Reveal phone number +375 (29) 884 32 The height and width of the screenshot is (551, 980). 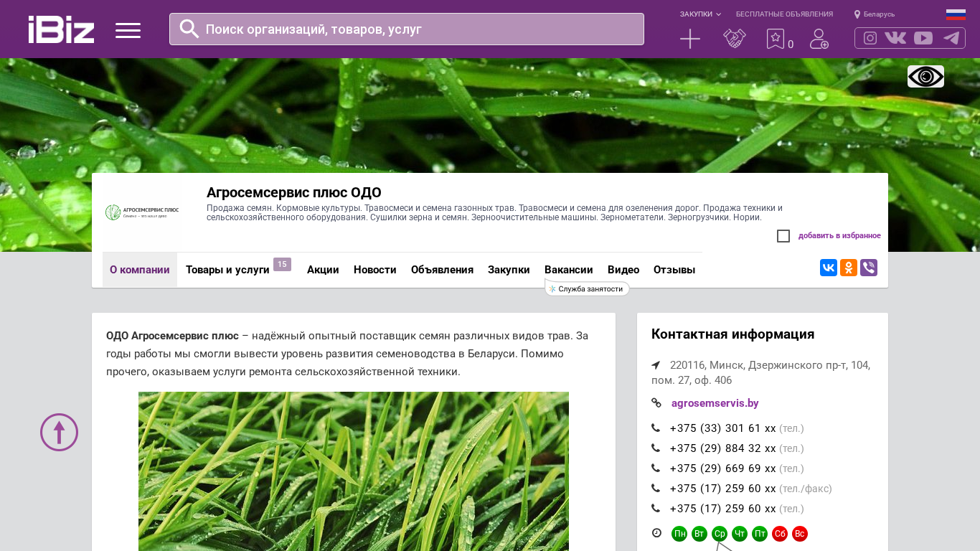723,448
